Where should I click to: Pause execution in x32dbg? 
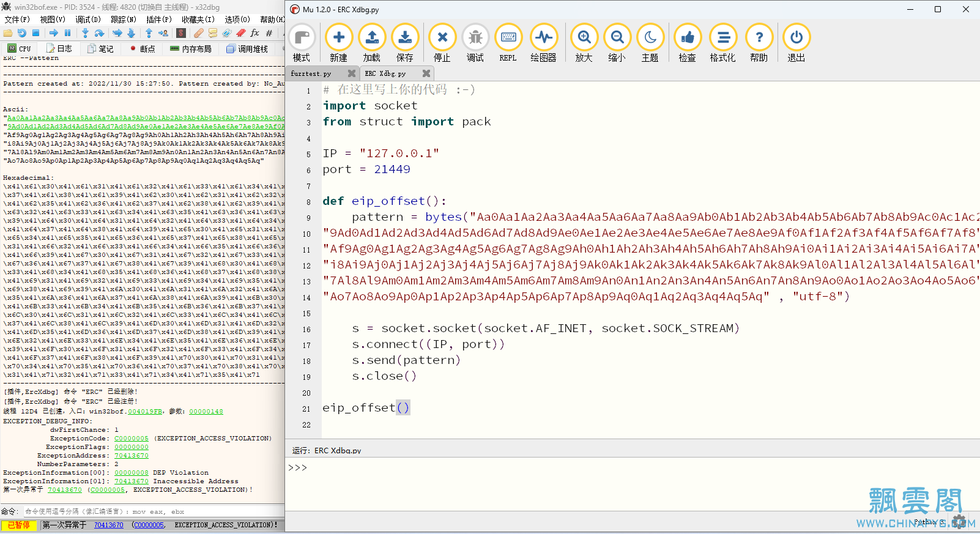[x=68, y=33]
